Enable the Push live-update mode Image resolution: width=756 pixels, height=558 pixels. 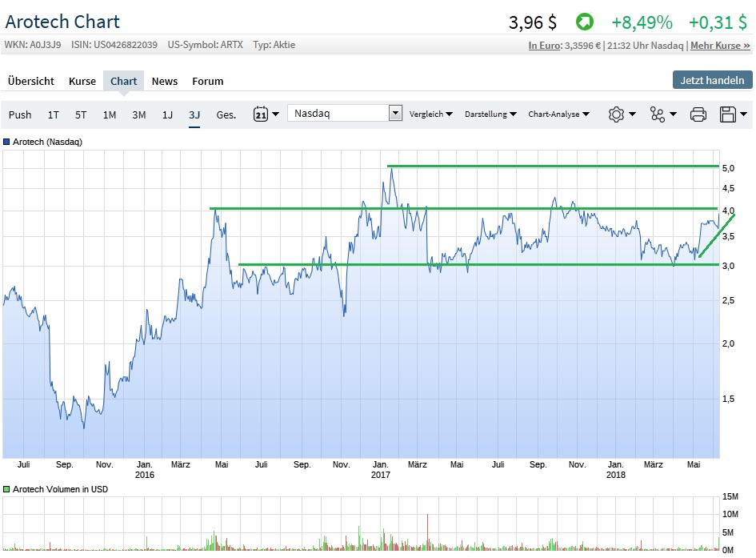(20, 114)
